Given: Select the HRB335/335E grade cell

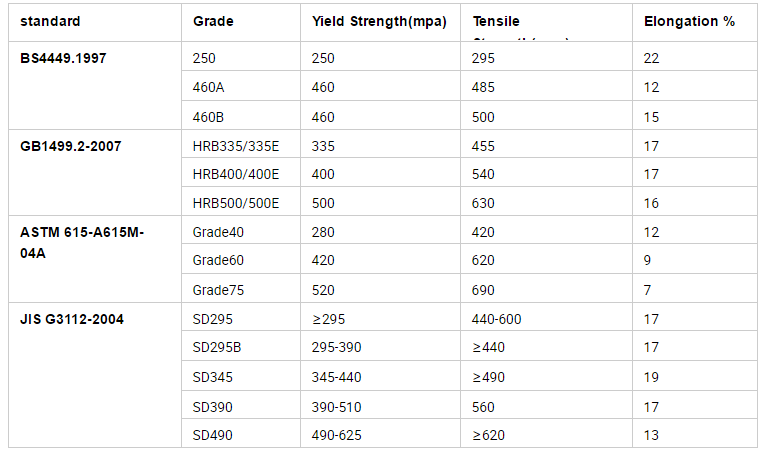Looking at the screenshot, I should 241,145.
